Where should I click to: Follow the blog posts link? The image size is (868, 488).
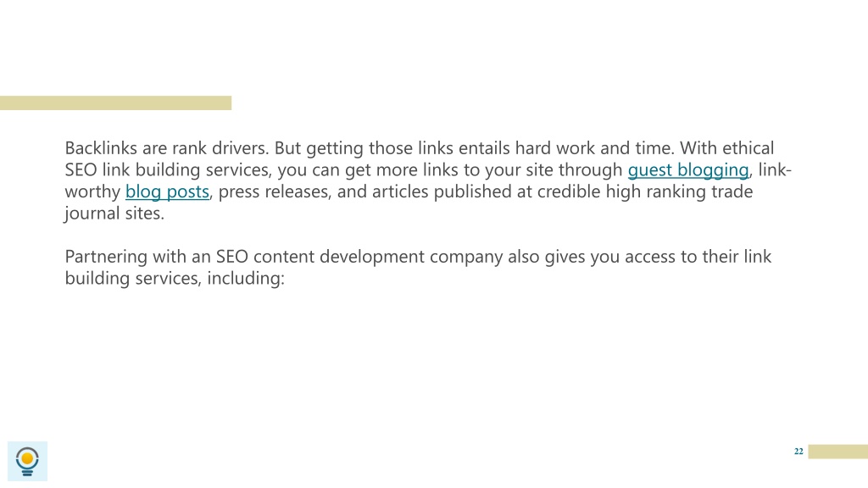pos(167,191)
